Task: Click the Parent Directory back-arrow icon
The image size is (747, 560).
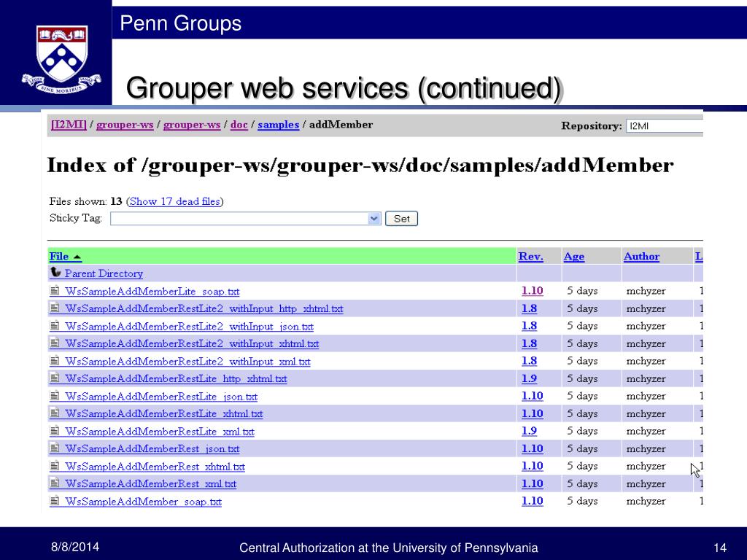Action: 55,272
